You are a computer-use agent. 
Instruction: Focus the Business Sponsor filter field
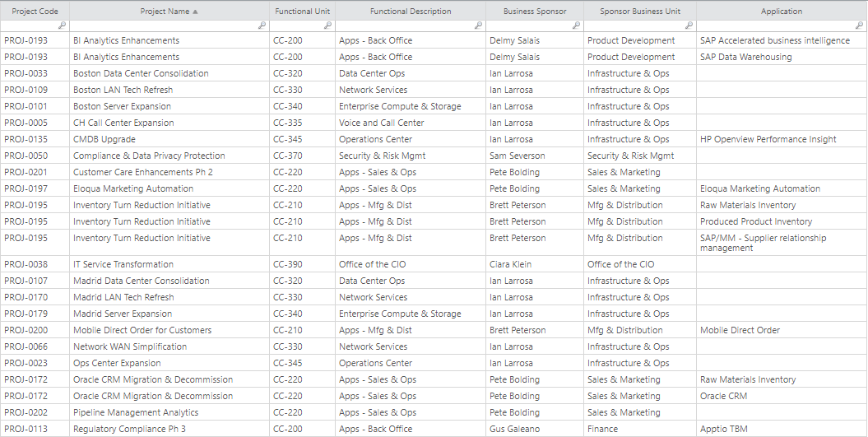(x=535, y=26)
